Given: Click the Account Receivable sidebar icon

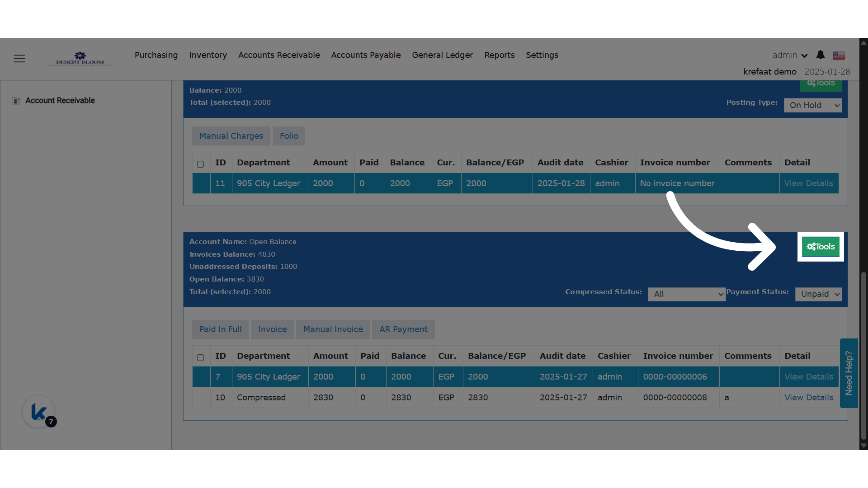Looking at the screenshot, I should coord(16,101).
